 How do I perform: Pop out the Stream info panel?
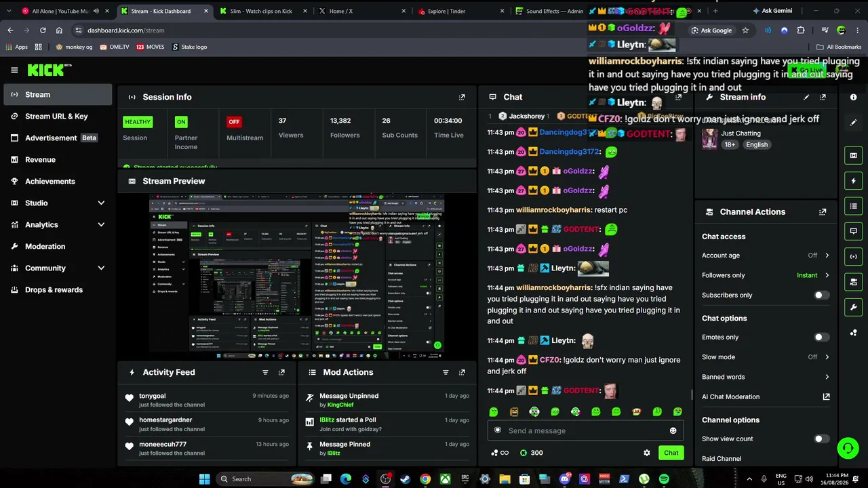(823, 97)
